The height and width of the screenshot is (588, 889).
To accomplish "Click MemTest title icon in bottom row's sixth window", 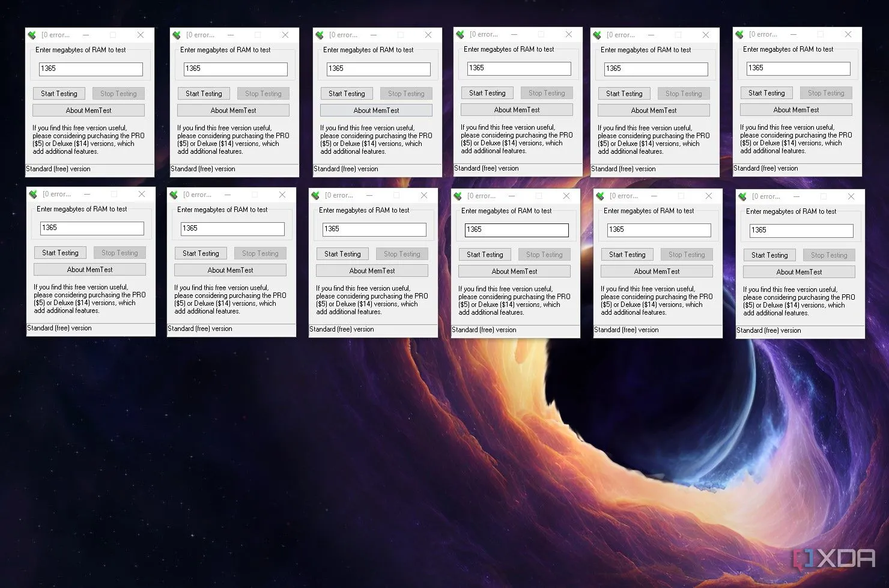I will pos(742,197).
